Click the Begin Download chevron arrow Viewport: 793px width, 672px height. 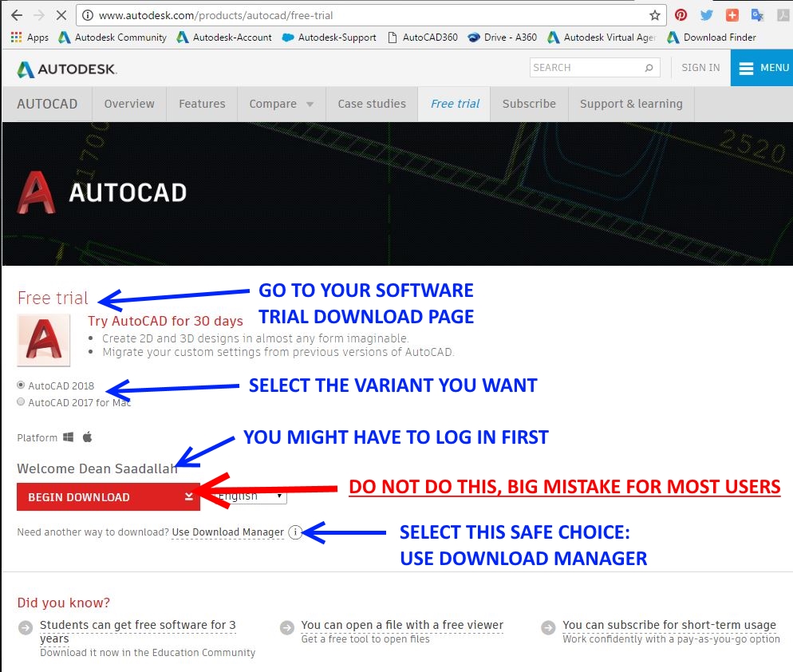coord(189,496)
